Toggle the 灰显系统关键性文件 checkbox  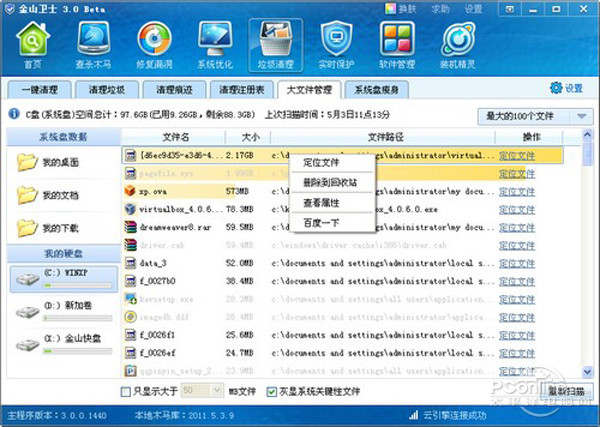[x=272, y=391]
